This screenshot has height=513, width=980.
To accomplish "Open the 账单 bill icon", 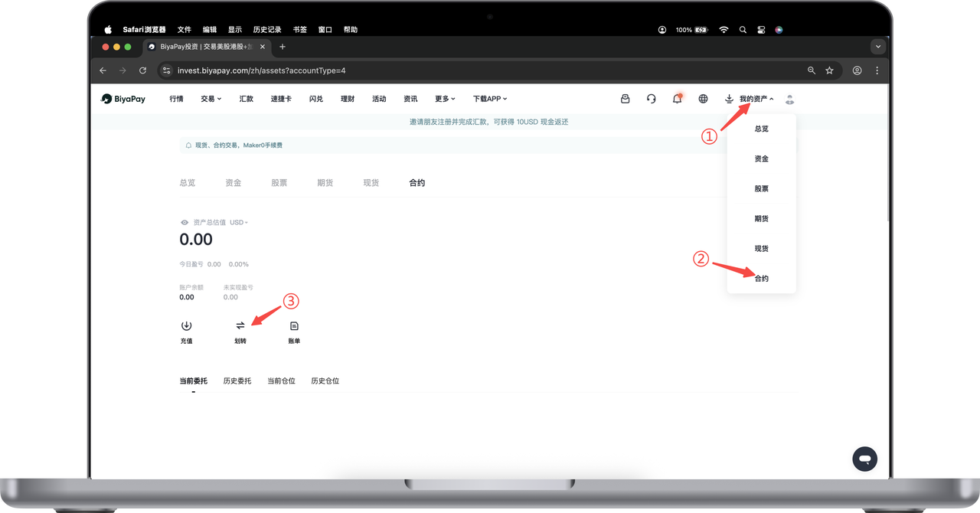I will [294, 326].
